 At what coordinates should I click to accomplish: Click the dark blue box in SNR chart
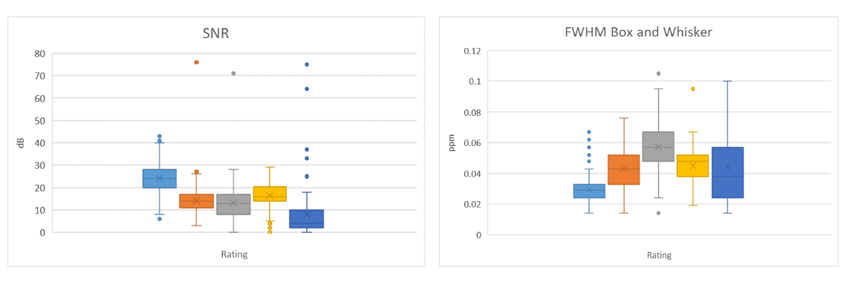click(x=307, y=219)
